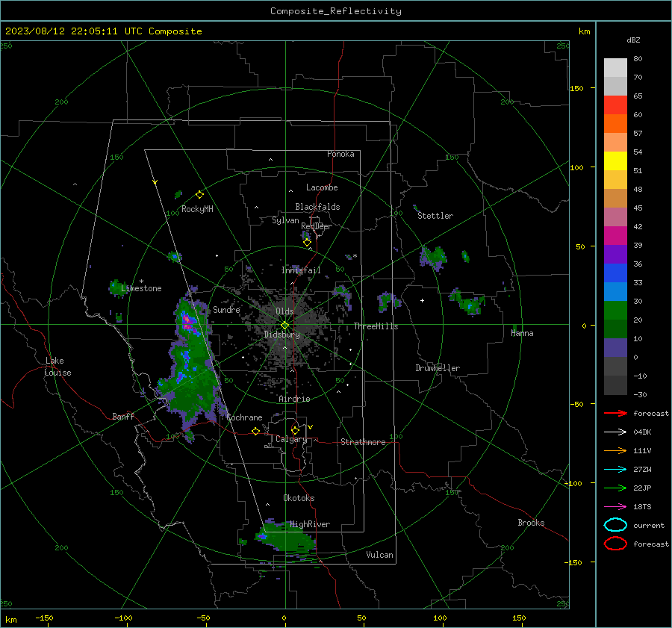672x628 pixels.
Task: Click the Blackfalds city label
Action: [317, 207]
